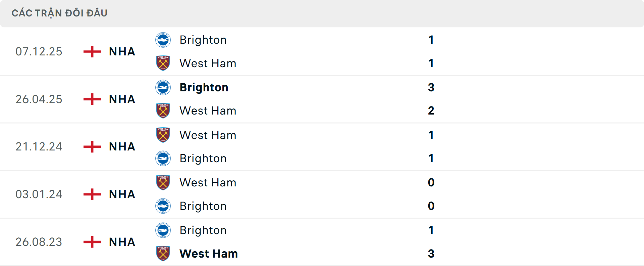The image size is (644, 266).
Task: Click the 0-0 score area of the 03.01.24 match
Action: pyautogui.click(x=431, y=194)
